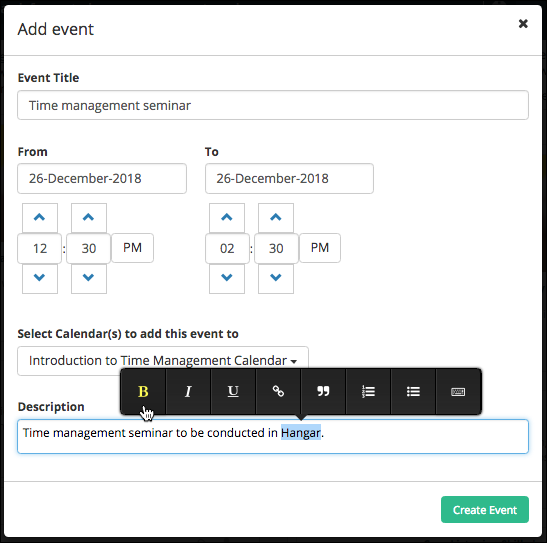Toggle the From time PM button
The image size is (547, 543).
tap(132, 248)
